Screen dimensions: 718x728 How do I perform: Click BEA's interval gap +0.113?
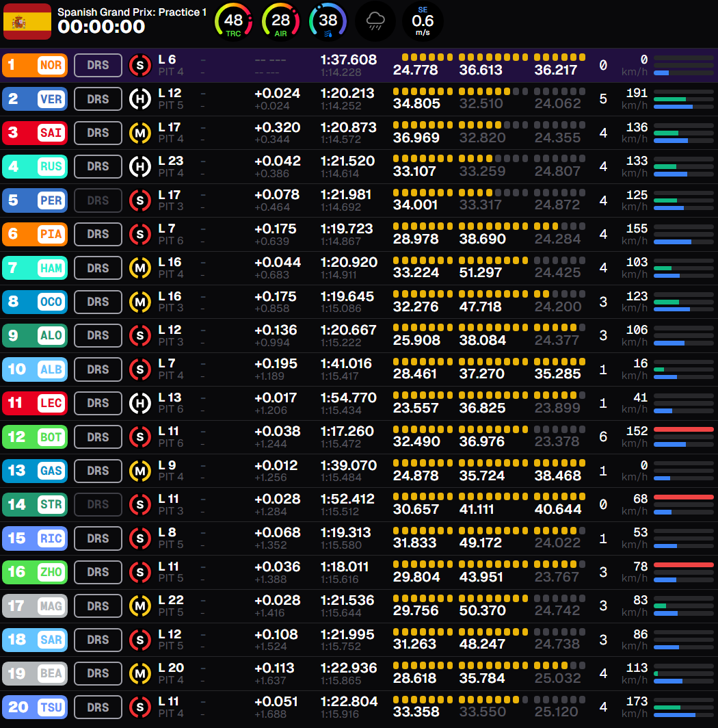[274, 668]
